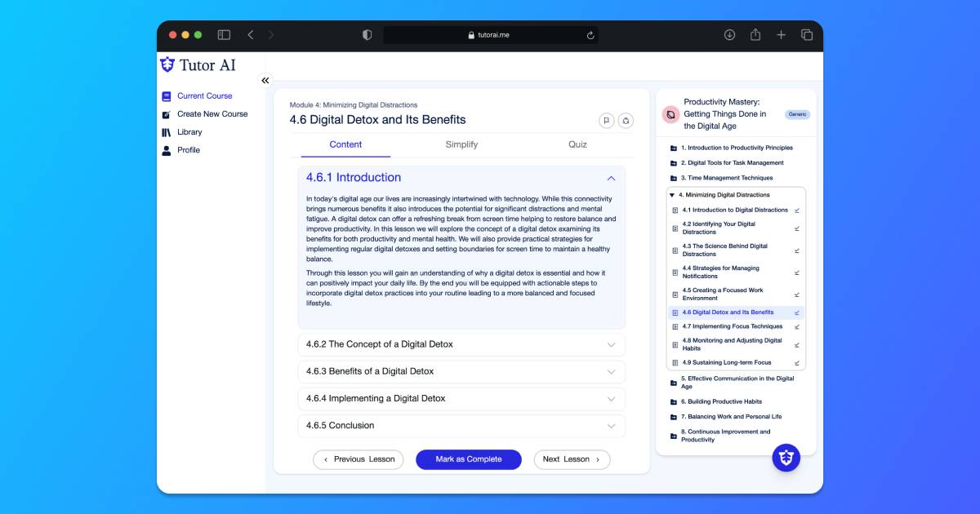This screenshot has width=980, height=514.
Task: Mark lesson 4.1 complete with its checkmark toggle
Action: [796, 210]
